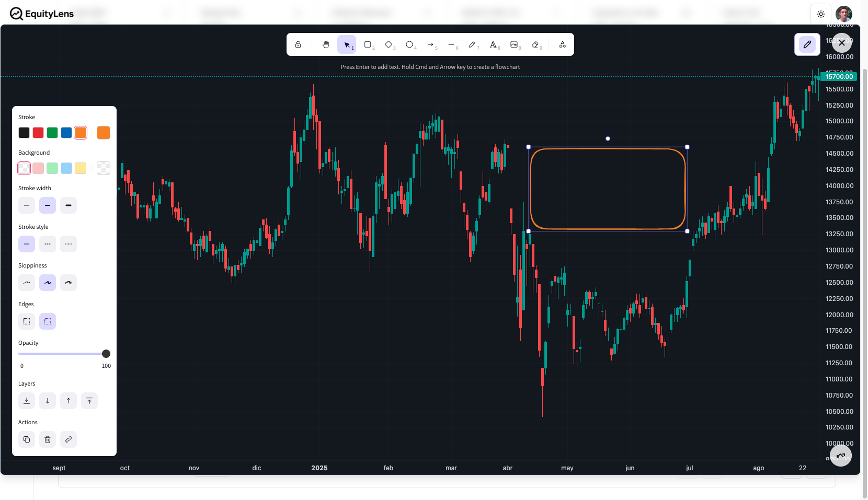Pick the Arrow drawing tool

[430, 45]
